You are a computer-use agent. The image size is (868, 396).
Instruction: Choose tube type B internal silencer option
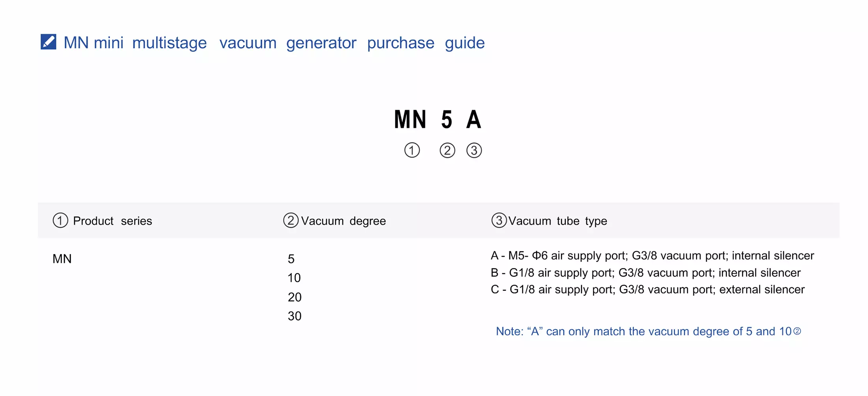[x=645, y=273]
